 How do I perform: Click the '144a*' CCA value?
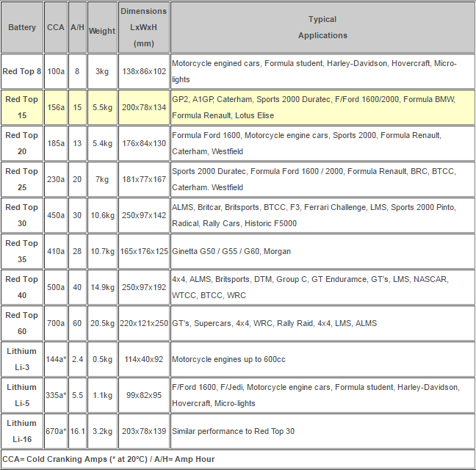[x=56, y=359]
